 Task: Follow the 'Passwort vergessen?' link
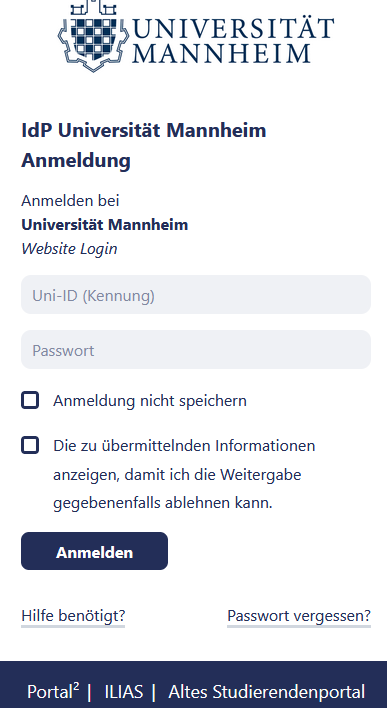299,616
